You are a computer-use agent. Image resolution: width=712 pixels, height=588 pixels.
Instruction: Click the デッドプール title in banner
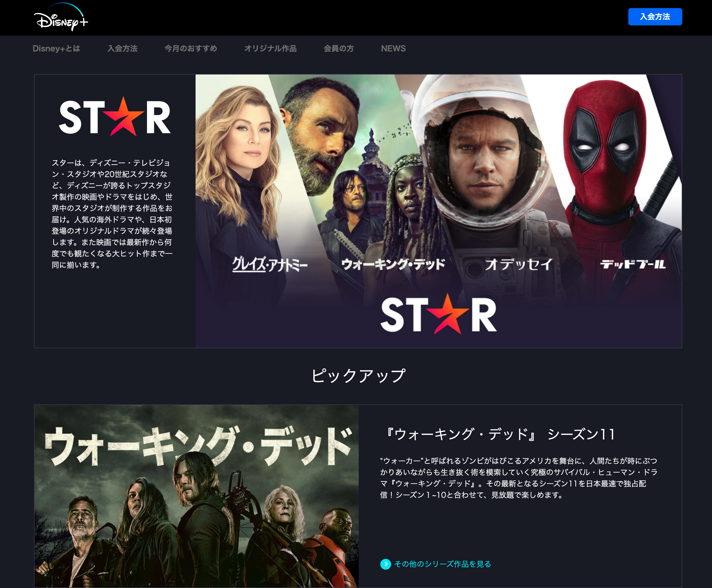coord(633,264)
